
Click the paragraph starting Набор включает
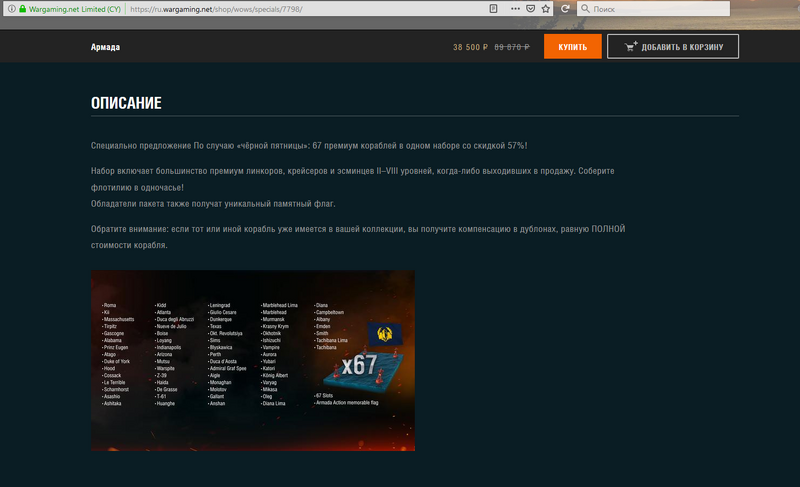353,179
